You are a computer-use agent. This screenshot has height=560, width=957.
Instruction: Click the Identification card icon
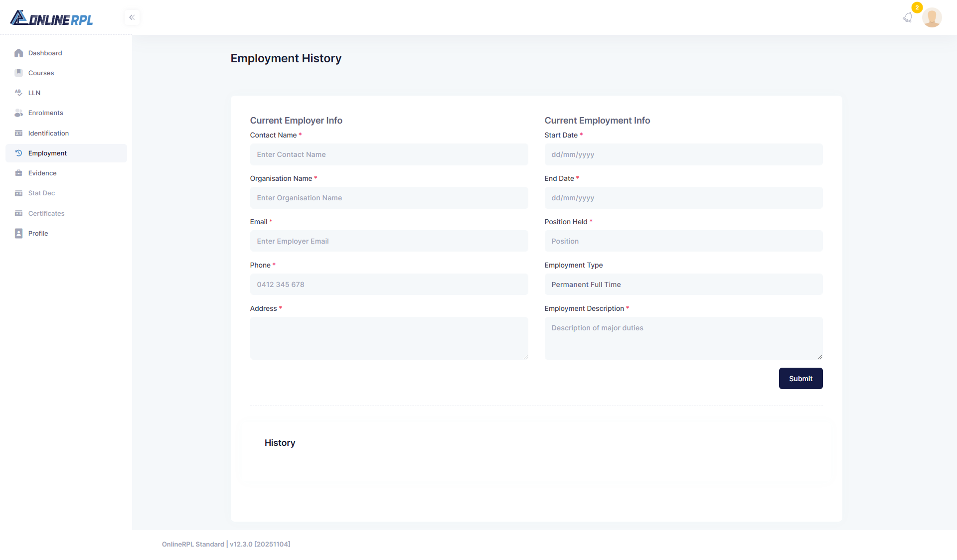pyautogui.click(x=18, y=133)
